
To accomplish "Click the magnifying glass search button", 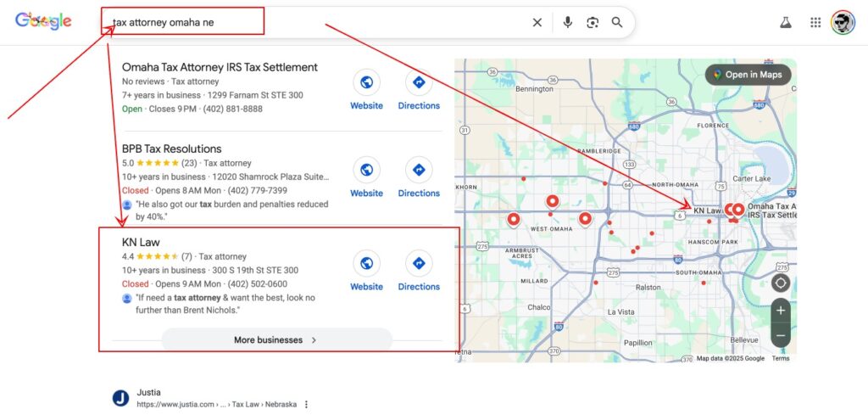I will point(617,23).
